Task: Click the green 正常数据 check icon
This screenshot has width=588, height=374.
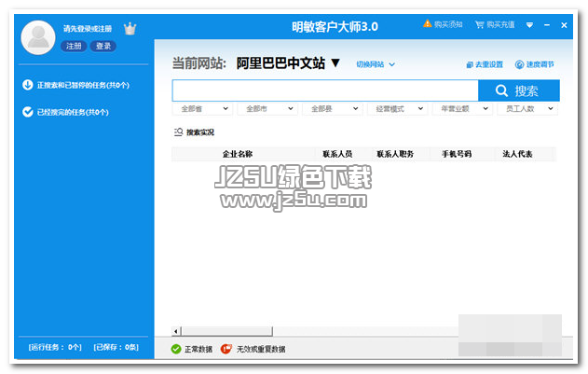Action: point(176,349)
